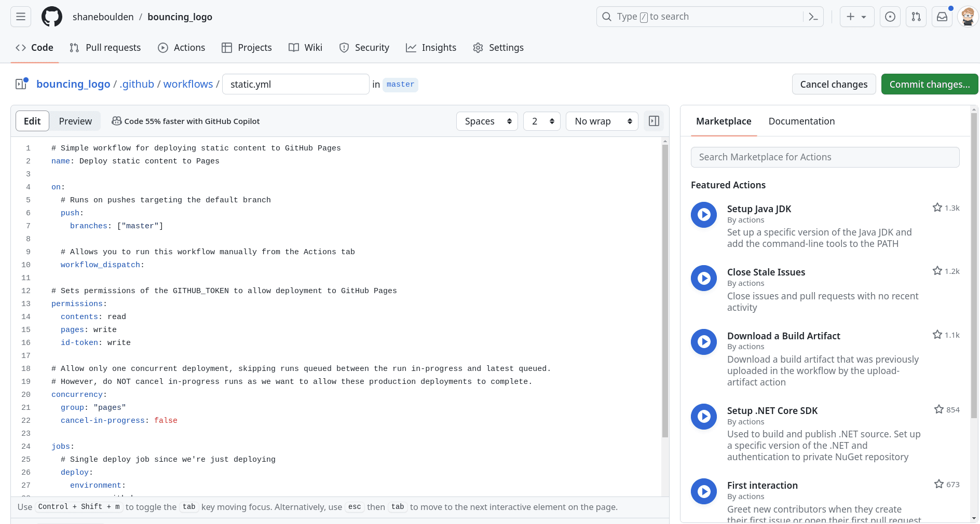
Task: Select the Documentation tab
Action: [801, 121]
